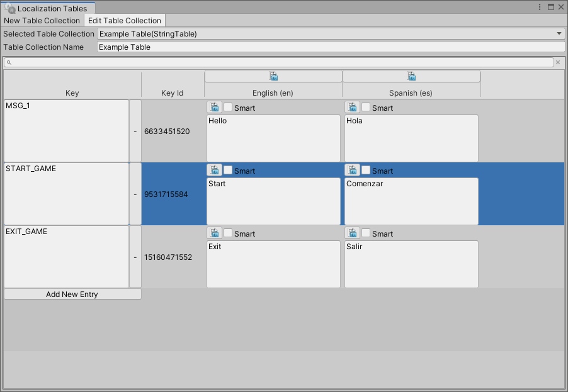Select the Edit Table Collection tab
The image size is (568, 392).
125,21
